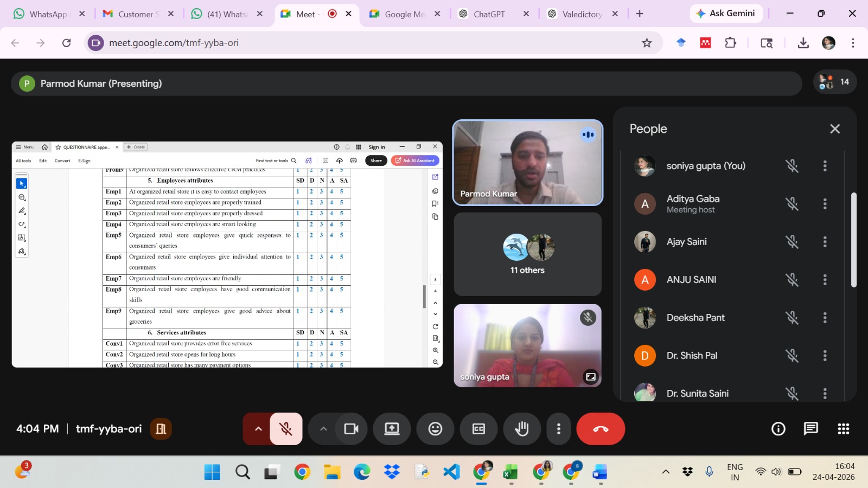Viewport: 868px width, 488px height.
Task: Select the 11 others participant tile
Action: tap(527, 254)
